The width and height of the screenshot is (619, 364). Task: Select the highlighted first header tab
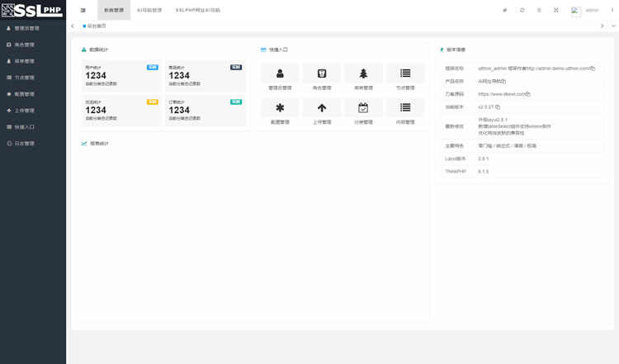pos(114,10)
